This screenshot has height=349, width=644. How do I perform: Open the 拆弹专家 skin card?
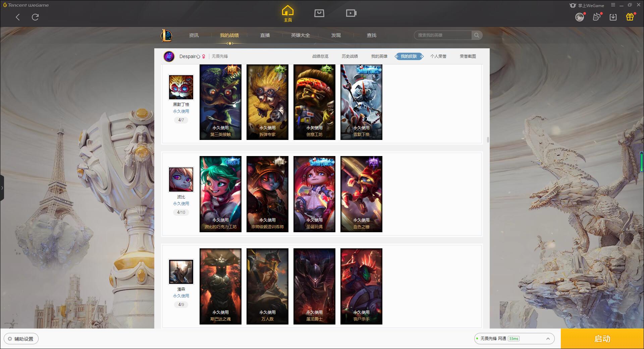pos(267,102)
